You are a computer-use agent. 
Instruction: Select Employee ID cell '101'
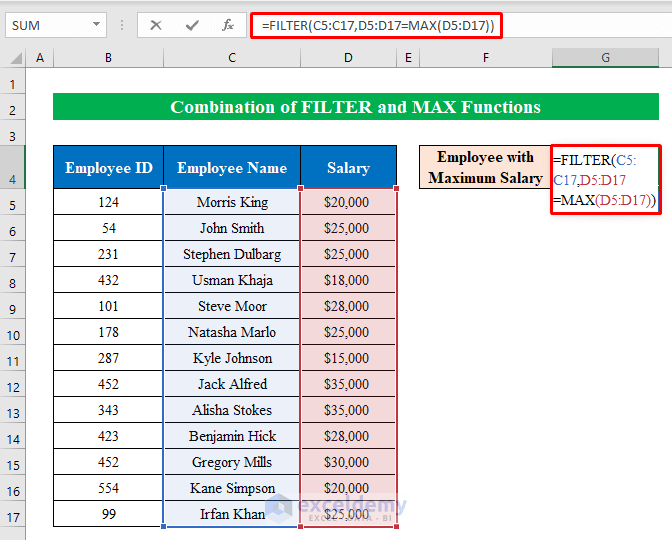(108, 306)
